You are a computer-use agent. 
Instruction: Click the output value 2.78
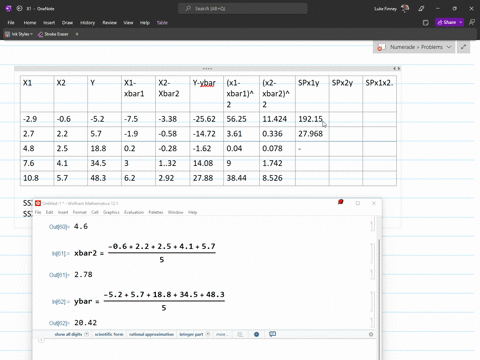point(83,275)
